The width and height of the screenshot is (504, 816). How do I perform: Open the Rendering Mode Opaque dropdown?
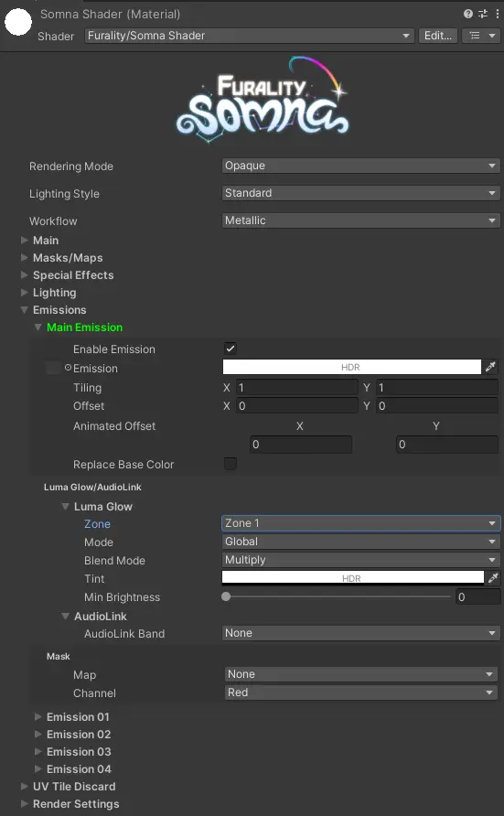[361, 166]
